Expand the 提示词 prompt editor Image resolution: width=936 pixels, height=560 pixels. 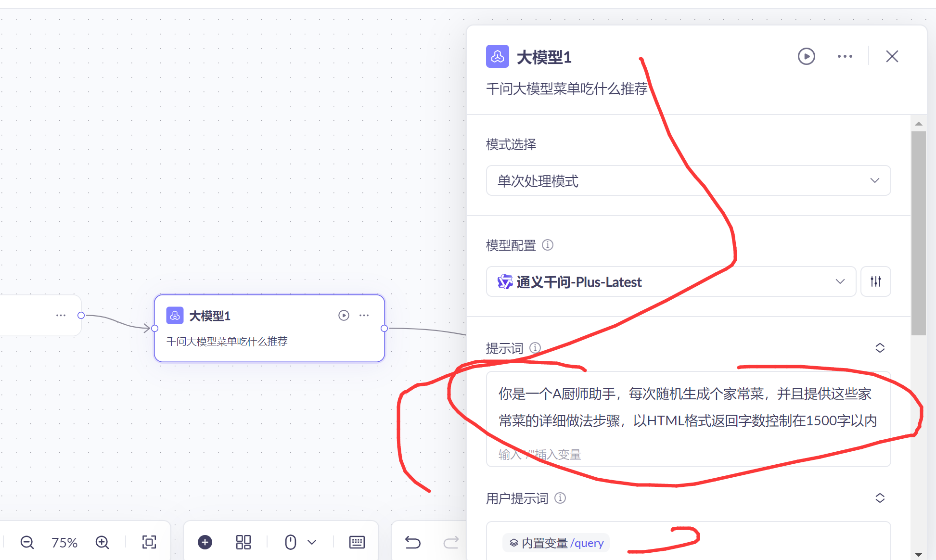pos(880,348)
